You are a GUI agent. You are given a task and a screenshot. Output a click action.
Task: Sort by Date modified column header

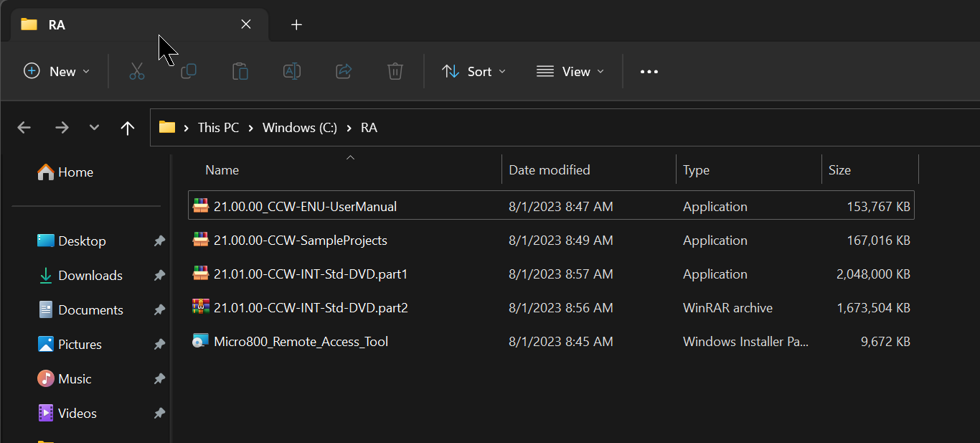click(x=550, y=170)
